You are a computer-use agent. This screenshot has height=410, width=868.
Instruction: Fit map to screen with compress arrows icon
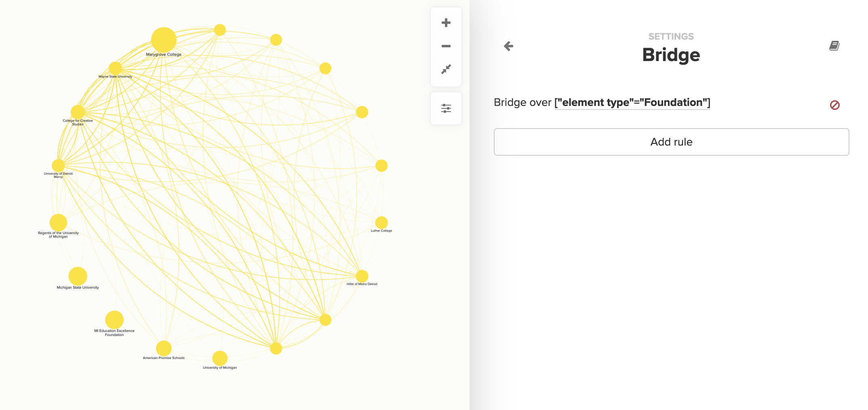click(446, 69)
